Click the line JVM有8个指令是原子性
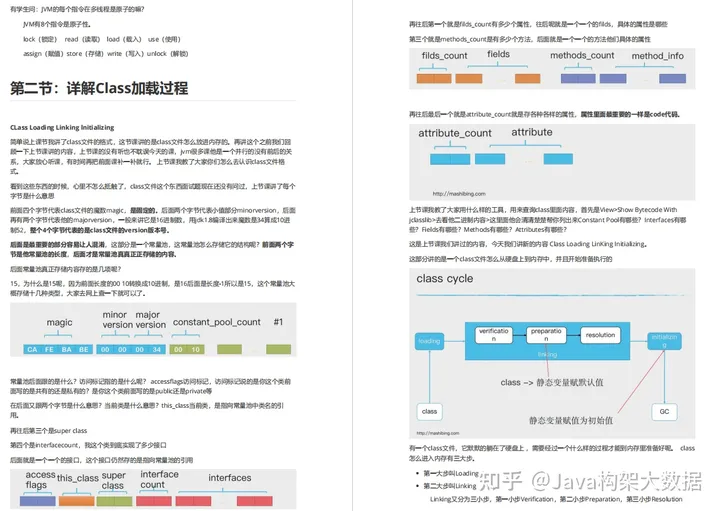Image resolution: width=720 pixels, height=511 pixels. click(56, 24)
